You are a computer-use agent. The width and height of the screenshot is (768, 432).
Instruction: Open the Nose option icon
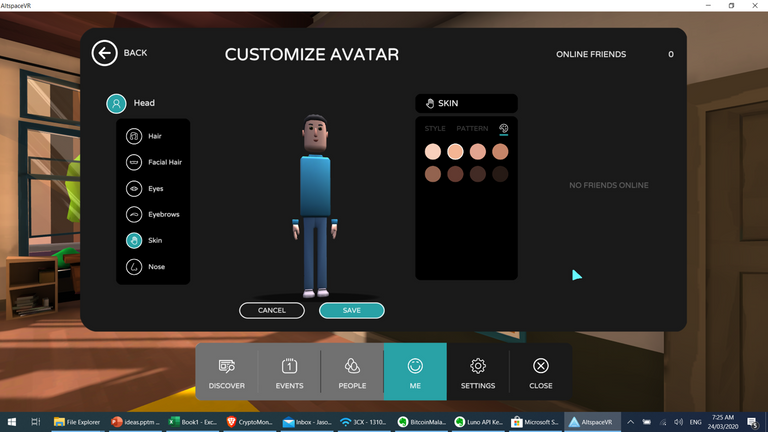(x=134, y=267)
